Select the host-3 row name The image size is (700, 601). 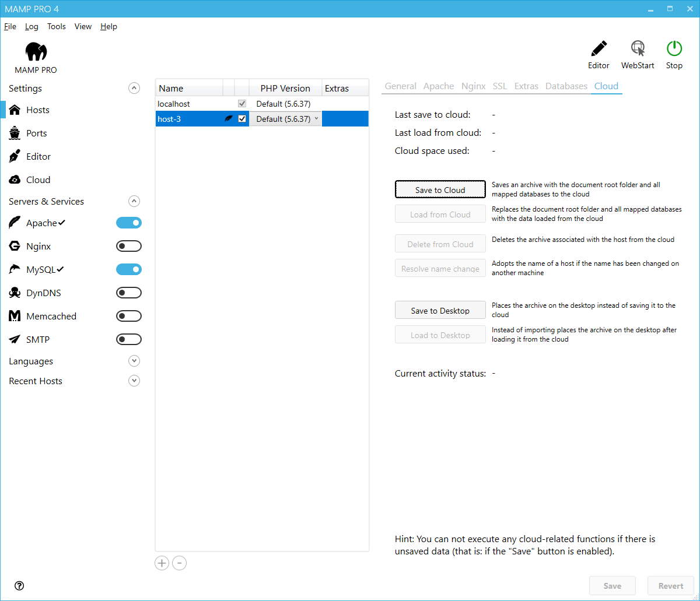(x=169, y=119)
